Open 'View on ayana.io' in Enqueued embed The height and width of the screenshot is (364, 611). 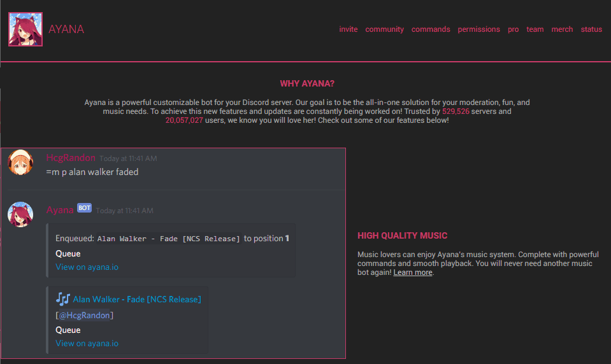[87, 267]
